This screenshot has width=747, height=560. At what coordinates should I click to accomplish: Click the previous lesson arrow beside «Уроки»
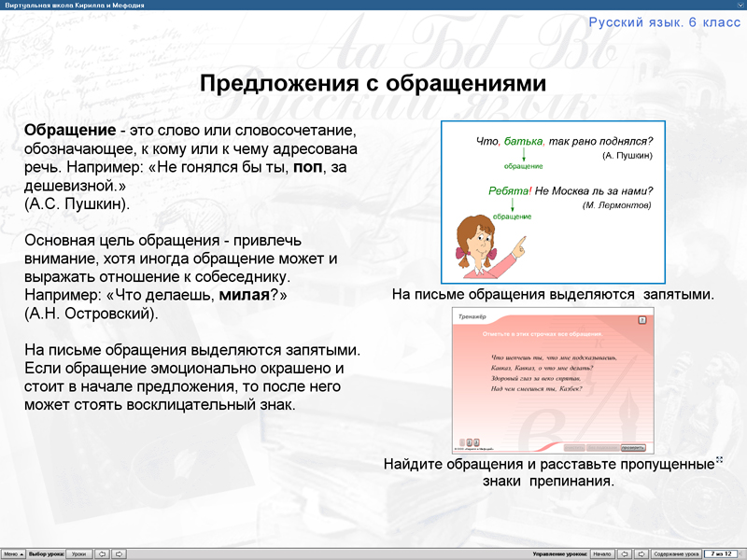(x=103, y=553)
